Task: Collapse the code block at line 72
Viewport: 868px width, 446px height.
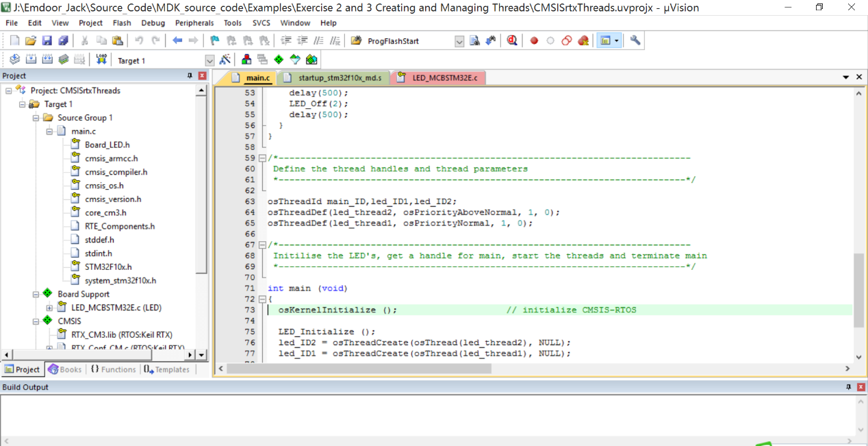Action: [x=261, y=299]
